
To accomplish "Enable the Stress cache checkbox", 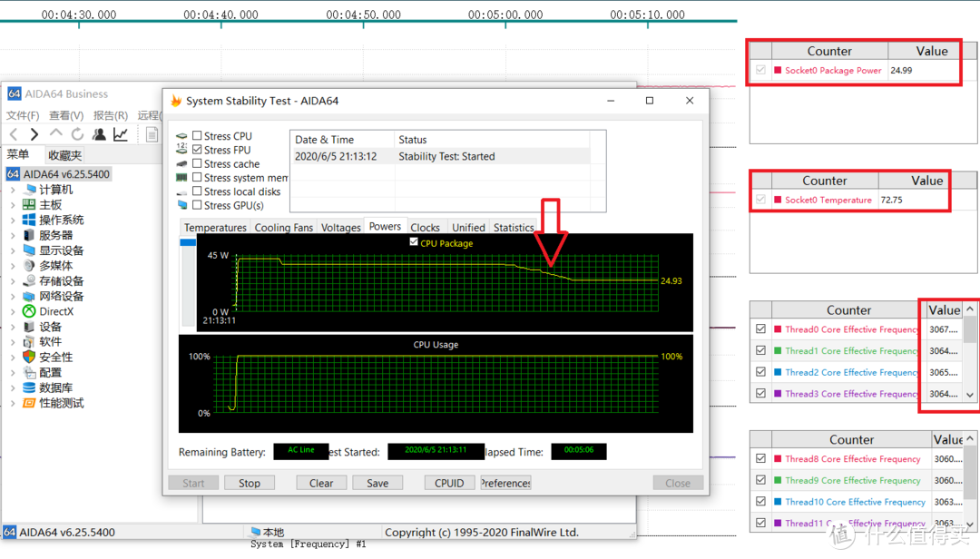I will pos(197,163).
